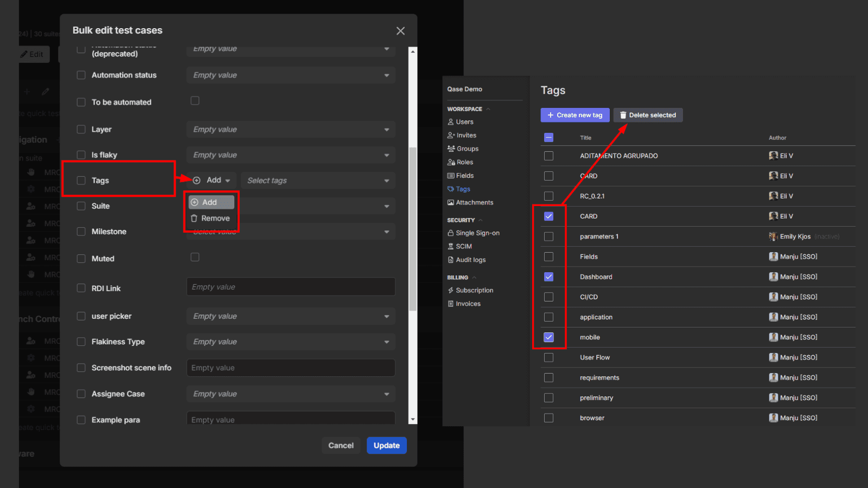The image size is (868, 488).
Task: Click the Attachments icon in the sidebar
Action: pyautogui.click(x=451, y=203)
